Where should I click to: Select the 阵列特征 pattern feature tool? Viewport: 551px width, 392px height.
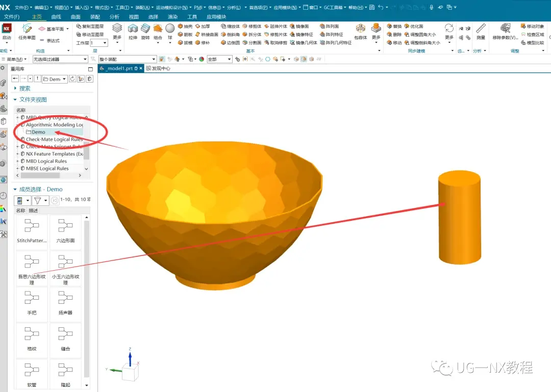coord(332,35)
